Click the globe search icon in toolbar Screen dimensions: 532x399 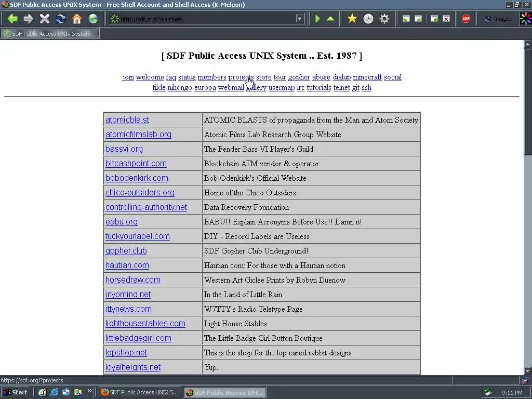coord(93,19)
